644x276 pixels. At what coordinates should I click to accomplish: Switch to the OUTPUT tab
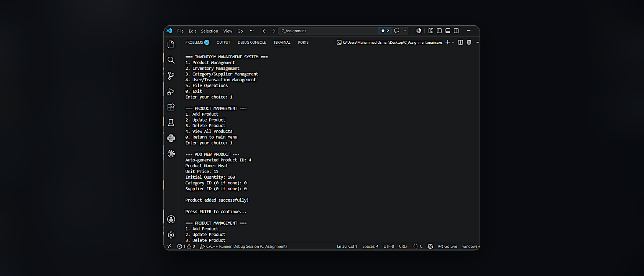coord(223,43)
